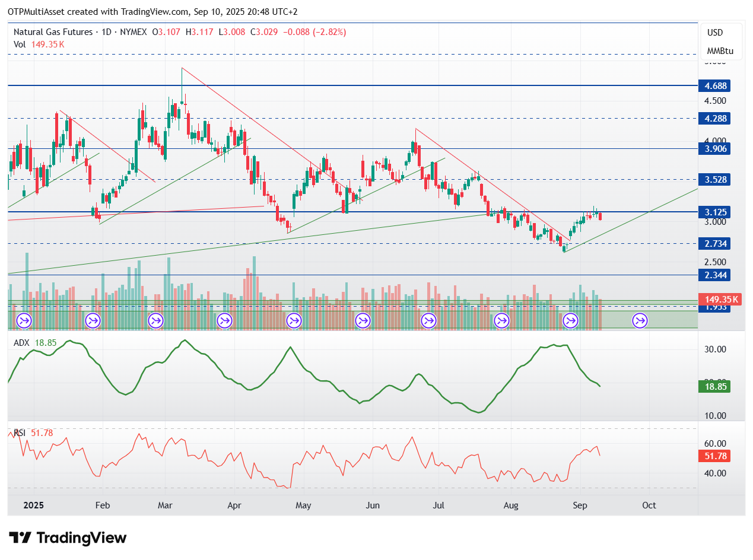Select the Vol 149.35K legend entry
Viewport: 753px width, 560px height.
click(x=39, y=44)
